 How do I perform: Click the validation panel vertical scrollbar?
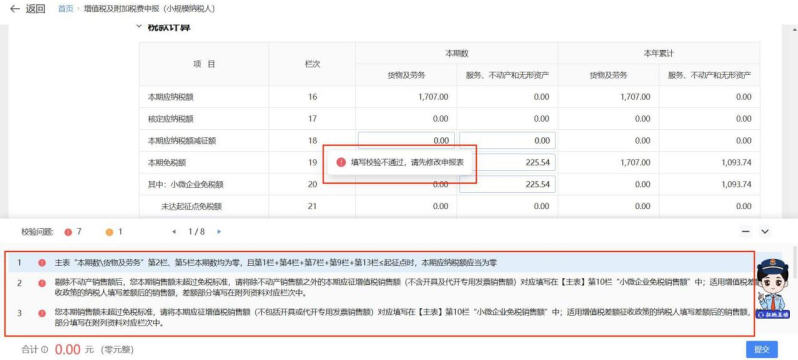(x=795, y=262)
